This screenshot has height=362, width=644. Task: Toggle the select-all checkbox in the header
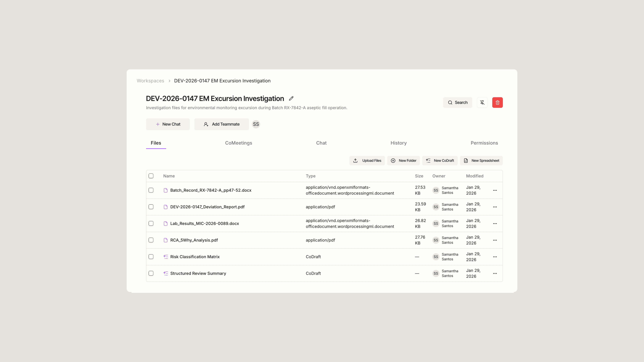pyautogui.click(x=151, y=176)
